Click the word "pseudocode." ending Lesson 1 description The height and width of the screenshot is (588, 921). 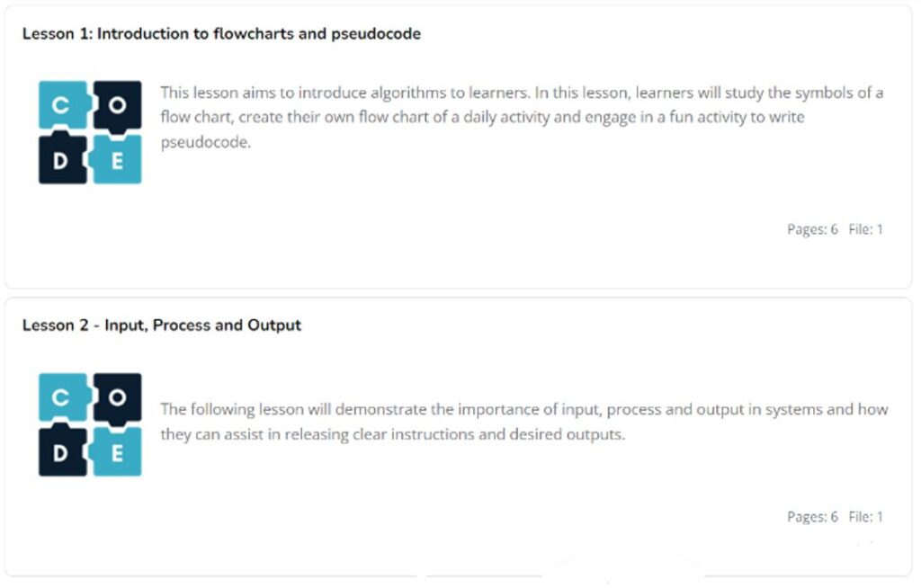(x=205, y=142)
